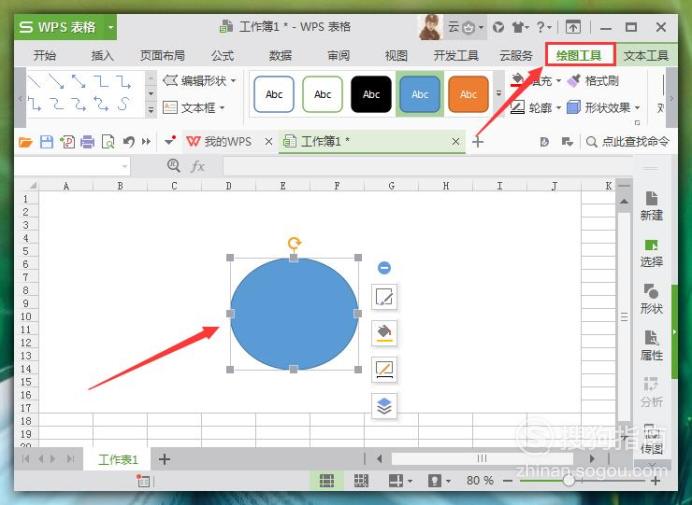Screen dimensions: 692x505
Task: Apply black Abc shape style
Action: click(x=371, y=94)
